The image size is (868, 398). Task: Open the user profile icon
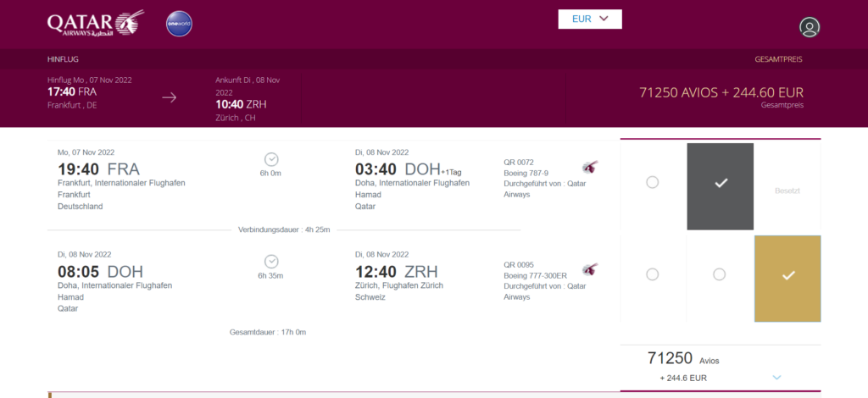[x=810, y=27]
